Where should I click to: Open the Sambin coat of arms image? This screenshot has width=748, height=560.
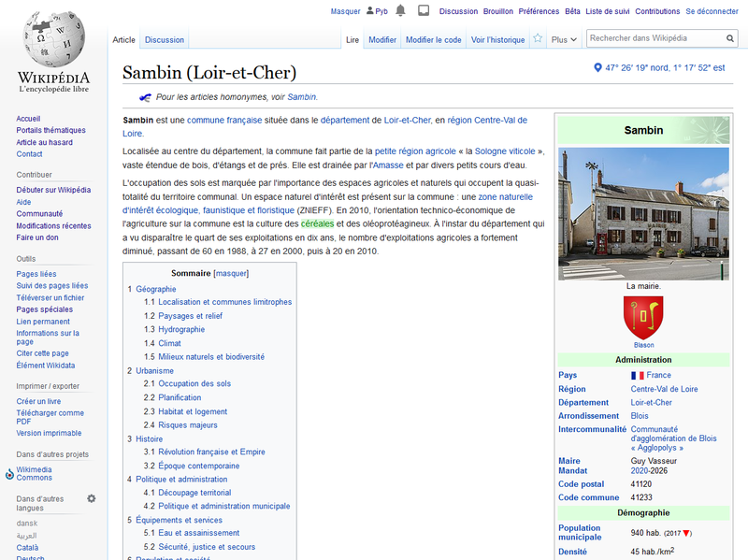click(643, 318)
